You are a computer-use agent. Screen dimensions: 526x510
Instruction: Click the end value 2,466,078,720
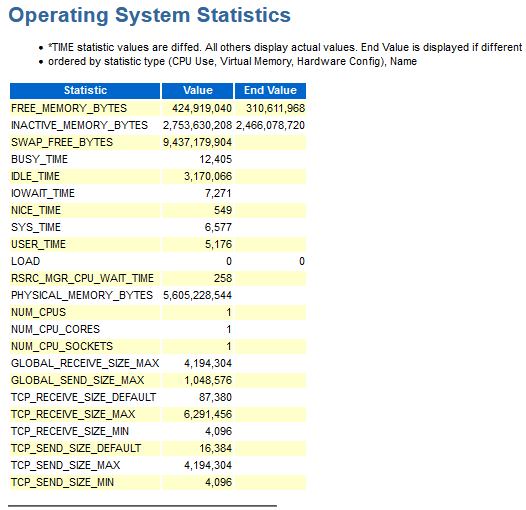tap(270, 125)
